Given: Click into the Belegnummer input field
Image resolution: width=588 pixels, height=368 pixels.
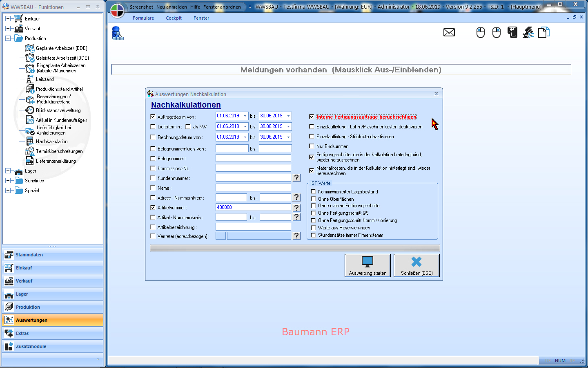Looking at the screenshot, I should click(253, 158).
